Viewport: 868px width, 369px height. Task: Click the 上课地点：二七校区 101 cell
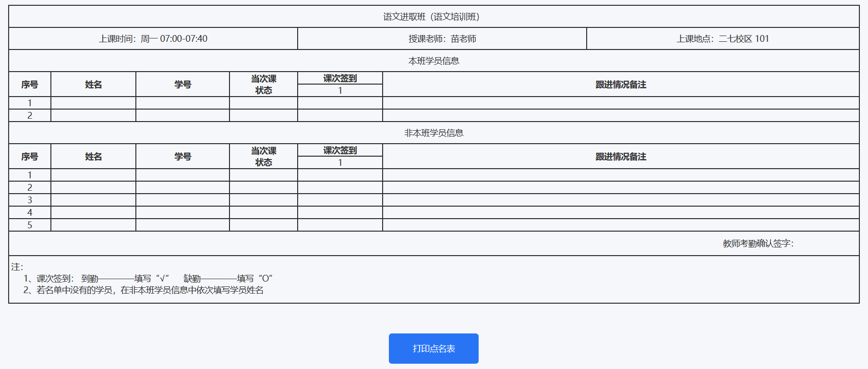tap(723, 38)
